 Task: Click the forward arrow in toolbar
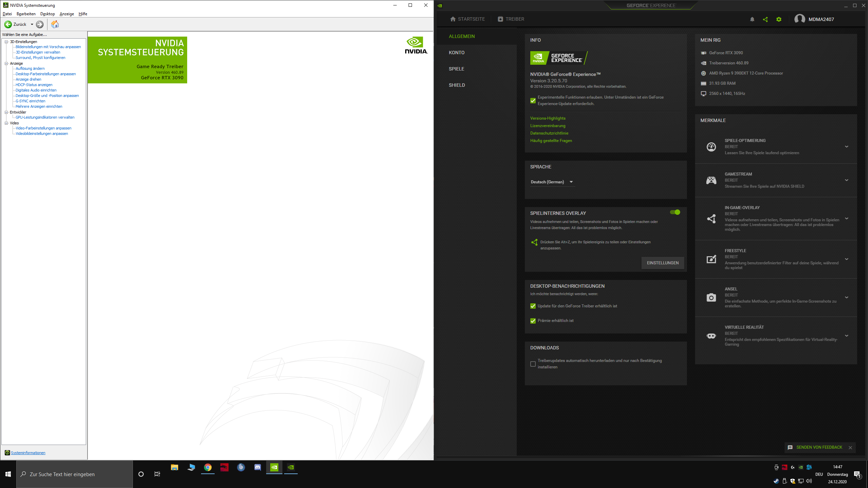[40, 24]
